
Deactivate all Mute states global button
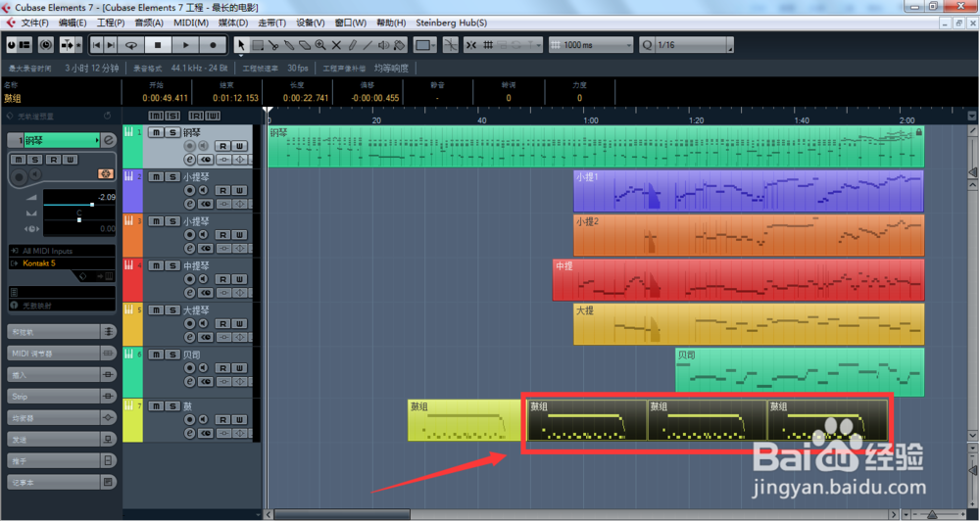point(156,116)
